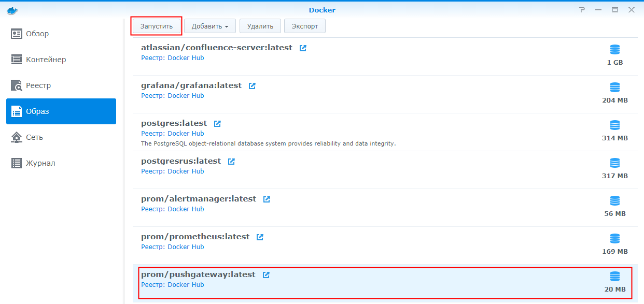
Task: Open external link icon next to grafana/grafana:latest
Action: (252, 86)
